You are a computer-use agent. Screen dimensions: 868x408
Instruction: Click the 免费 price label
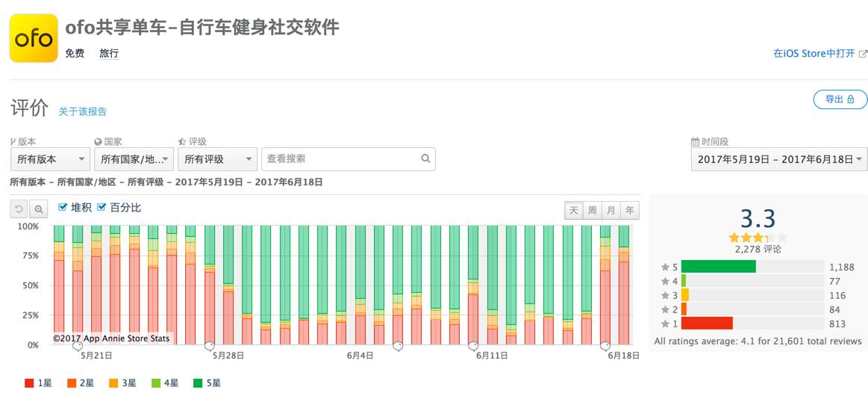tap(75, 54)
